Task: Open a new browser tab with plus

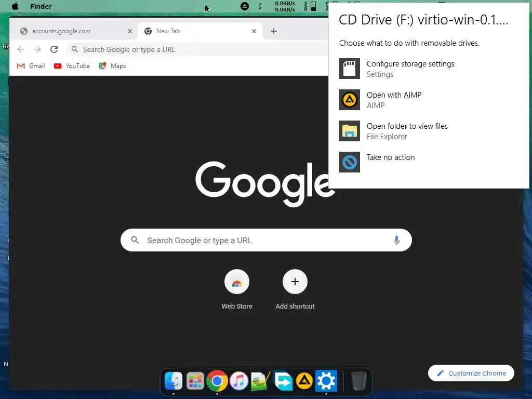Action: pyautogui.click(x=273, y=31)
